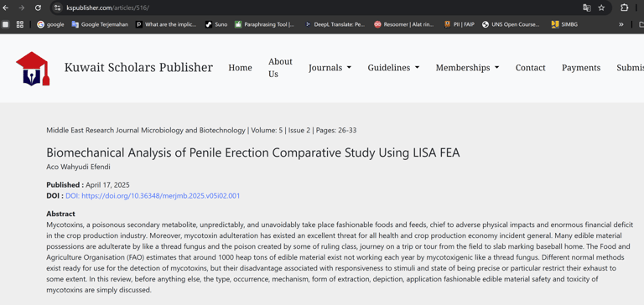Open site information icon beside the URL
The height and width of the screenshot is (305, 644).
[x=58, y=8]
